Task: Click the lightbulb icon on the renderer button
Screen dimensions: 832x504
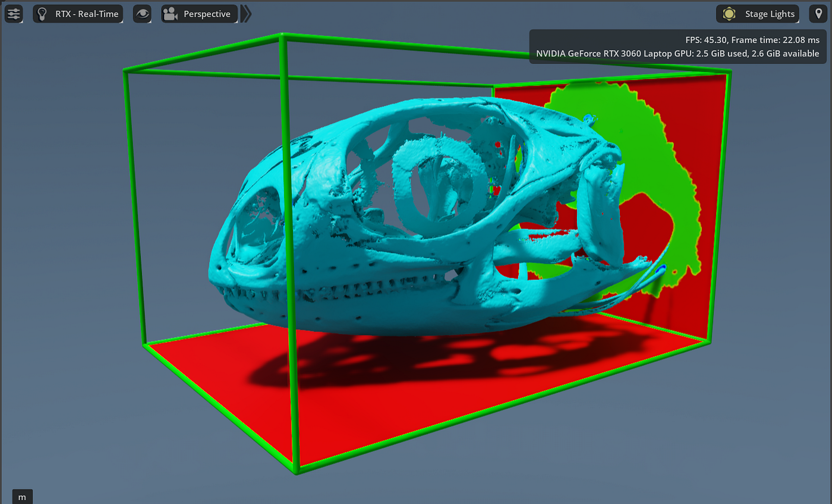Action: [41, 14]
